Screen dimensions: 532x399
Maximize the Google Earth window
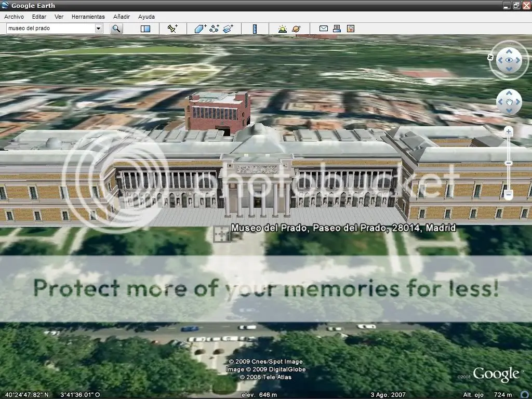click(516, 5)
